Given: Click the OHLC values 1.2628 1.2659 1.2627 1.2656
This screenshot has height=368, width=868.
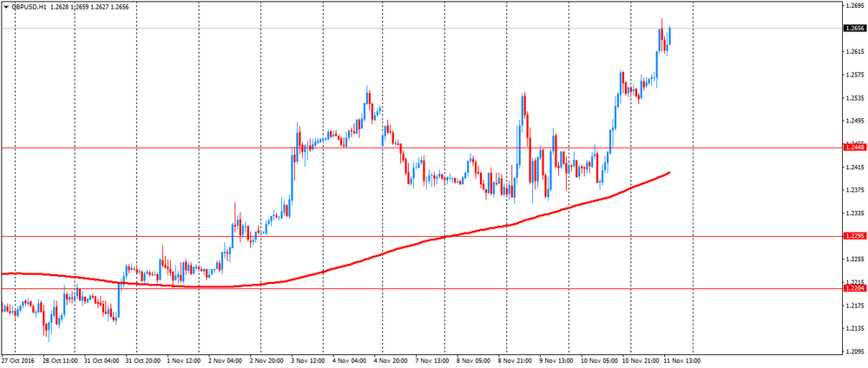Looking at the screenshot, I should point(89,7).
